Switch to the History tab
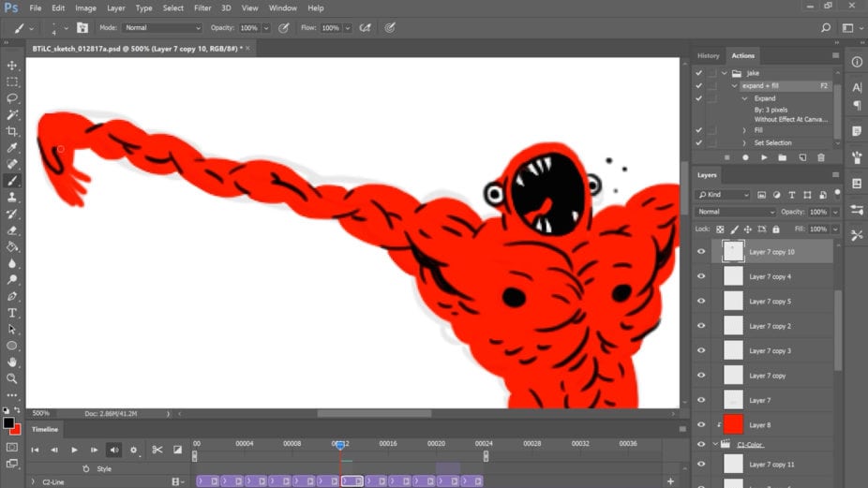The image size is (868, 488). [708, 56]
